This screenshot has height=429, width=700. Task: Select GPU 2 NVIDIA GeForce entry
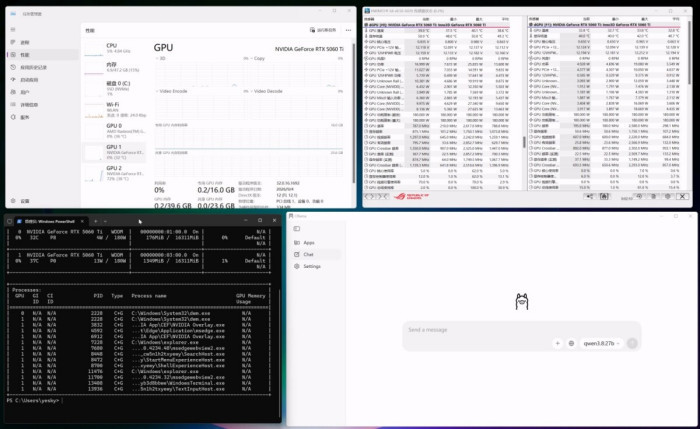(x=115, y=173)
